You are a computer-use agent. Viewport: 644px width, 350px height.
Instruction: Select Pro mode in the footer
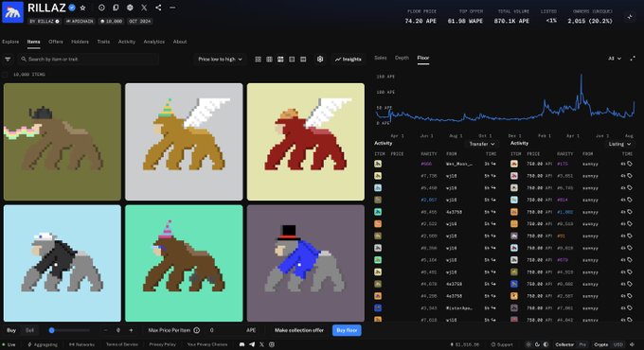pos(582,344)
